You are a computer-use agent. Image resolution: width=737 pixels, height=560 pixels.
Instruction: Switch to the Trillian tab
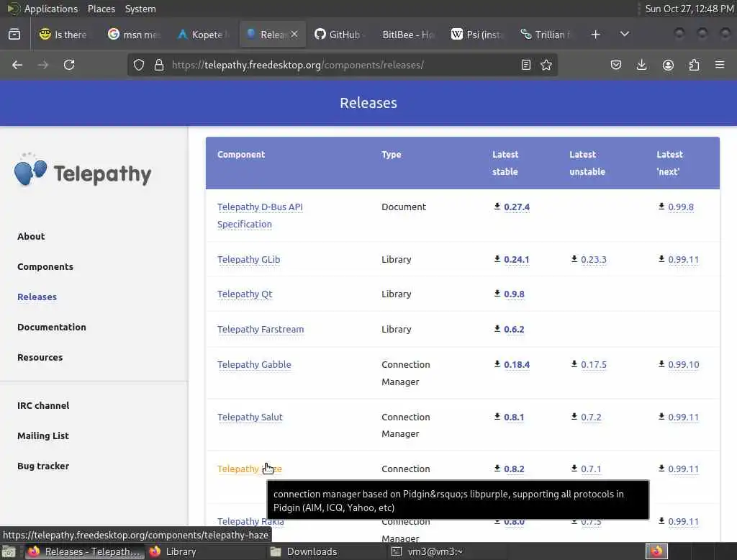click(x=546, y=35)
